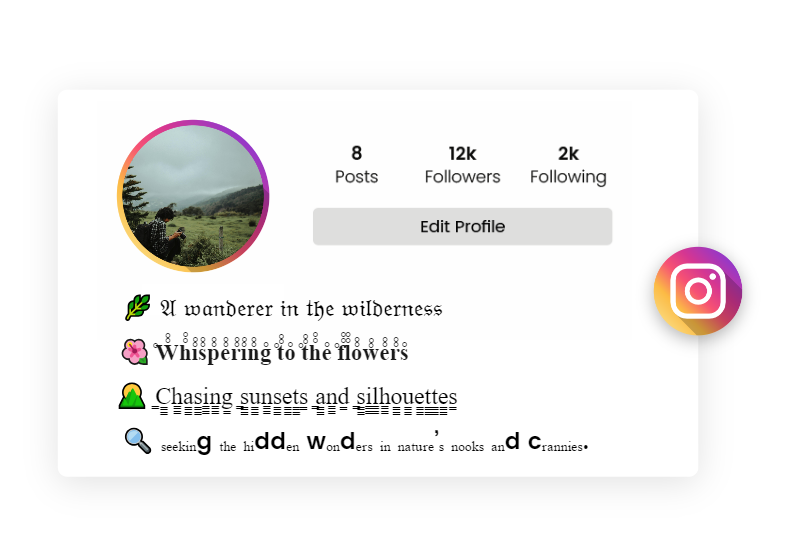View the 8 Posts count

point(356,165)
